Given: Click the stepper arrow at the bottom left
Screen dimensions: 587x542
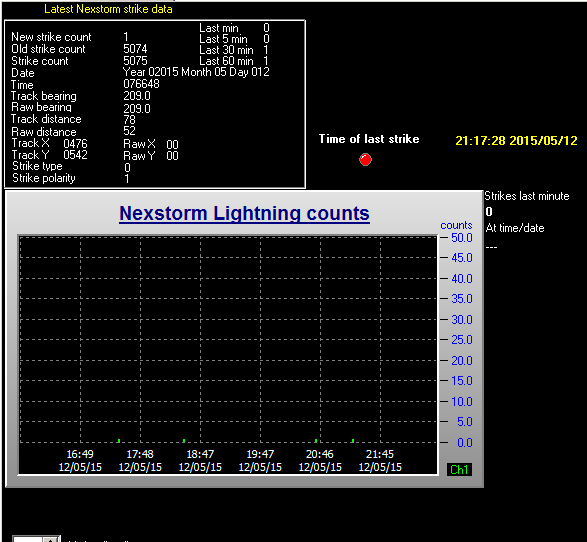Looking at the screenshot, I should point(51,539).
